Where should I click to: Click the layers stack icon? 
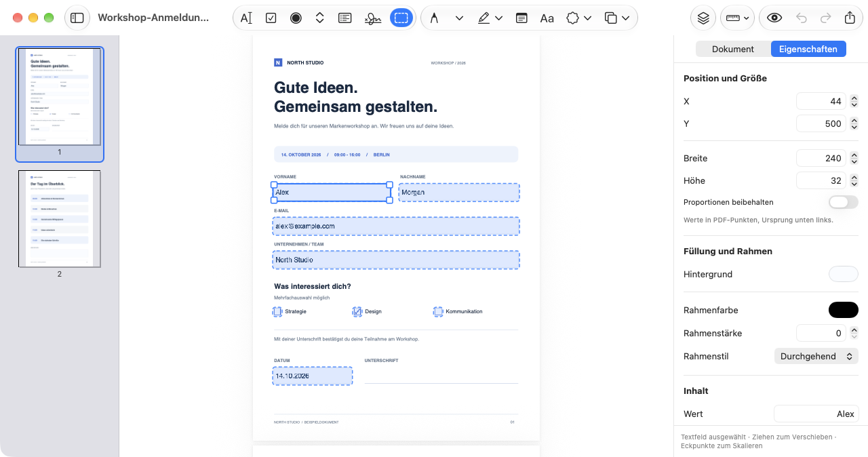pyautogui.click(x=703, y=18)
